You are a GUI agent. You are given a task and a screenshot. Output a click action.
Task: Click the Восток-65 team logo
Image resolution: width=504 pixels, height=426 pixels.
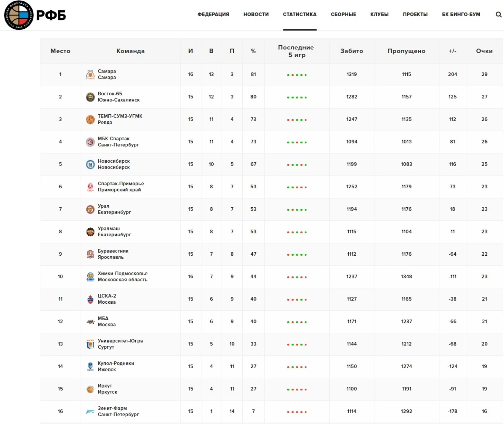point(90,97)
